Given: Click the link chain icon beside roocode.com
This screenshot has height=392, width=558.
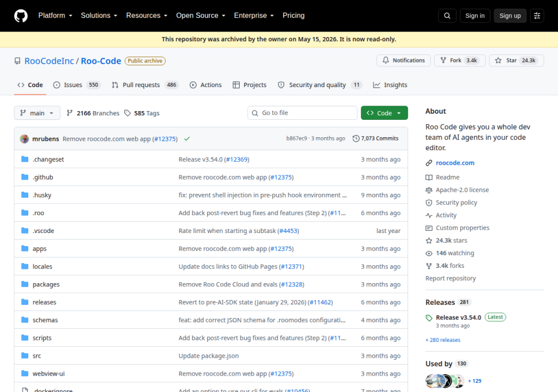Looking at the screenshot, I should pos(429,163).
